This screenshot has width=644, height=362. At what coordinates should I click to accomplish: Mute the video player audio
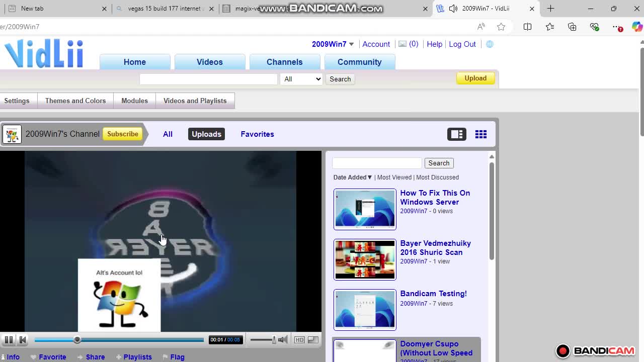click(x=283, y=339)
